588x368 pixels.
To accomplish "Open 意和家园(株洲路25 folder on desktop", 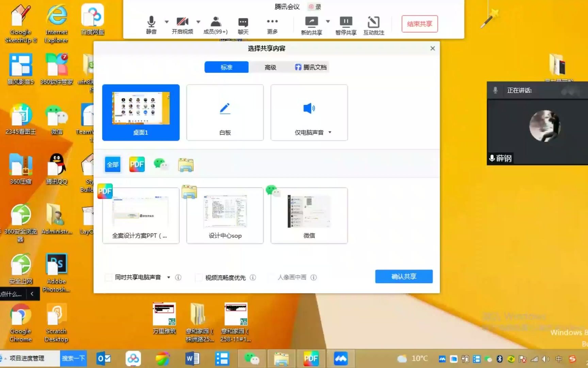I will 199,322.
